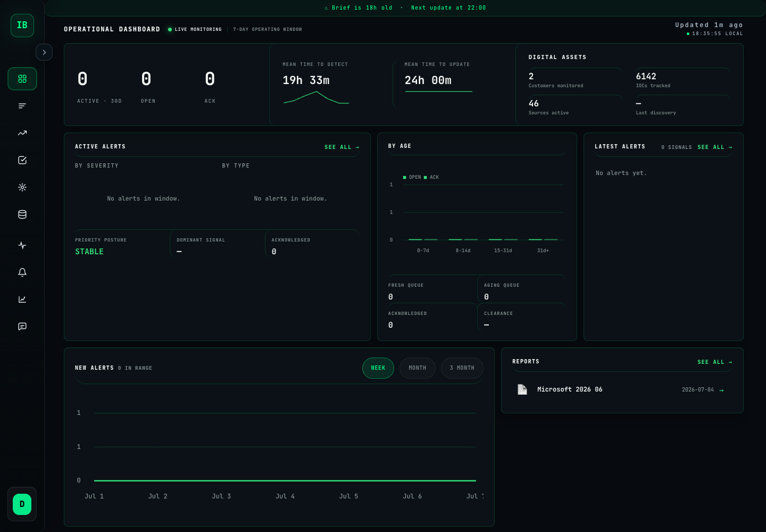This screenshot has width=766, height=532.
Task: Click Mean Time to Detect value 19h 33m
Action: (306, 80)
